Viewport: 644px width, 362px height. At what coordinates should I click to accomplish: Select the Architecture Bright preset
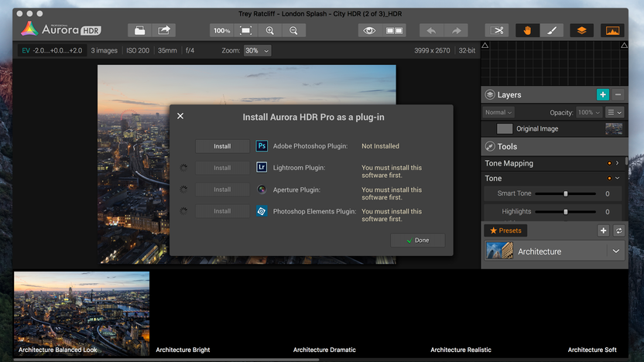(x=183, y=350)
